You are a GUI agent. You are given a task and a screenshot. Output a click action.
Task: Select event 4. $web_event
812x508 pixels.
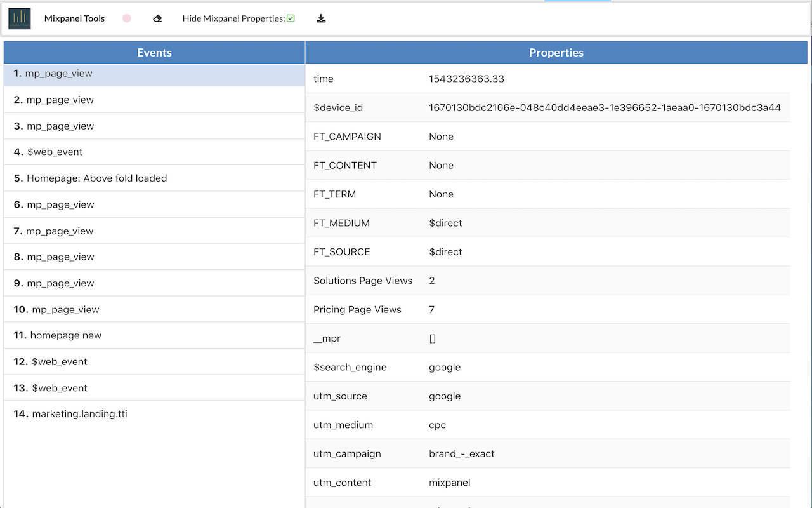click(x=154, y=152)
